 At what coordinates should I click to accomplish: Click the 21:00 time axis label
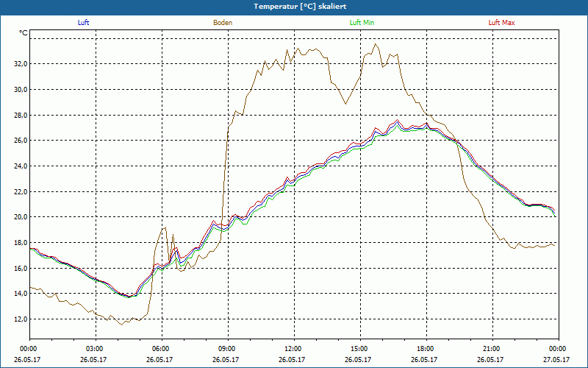pos(492,349)
